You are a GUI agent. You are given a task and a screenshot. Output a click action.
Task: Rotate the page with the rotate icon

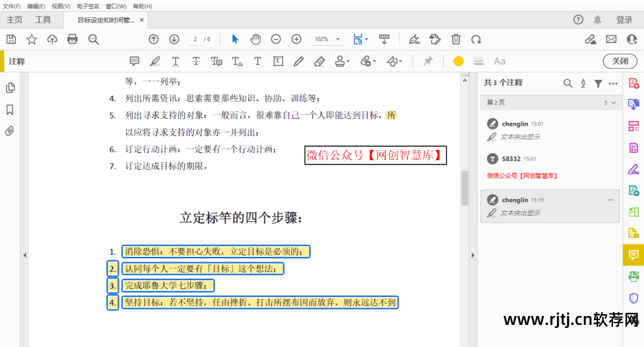tap(476, 39)
